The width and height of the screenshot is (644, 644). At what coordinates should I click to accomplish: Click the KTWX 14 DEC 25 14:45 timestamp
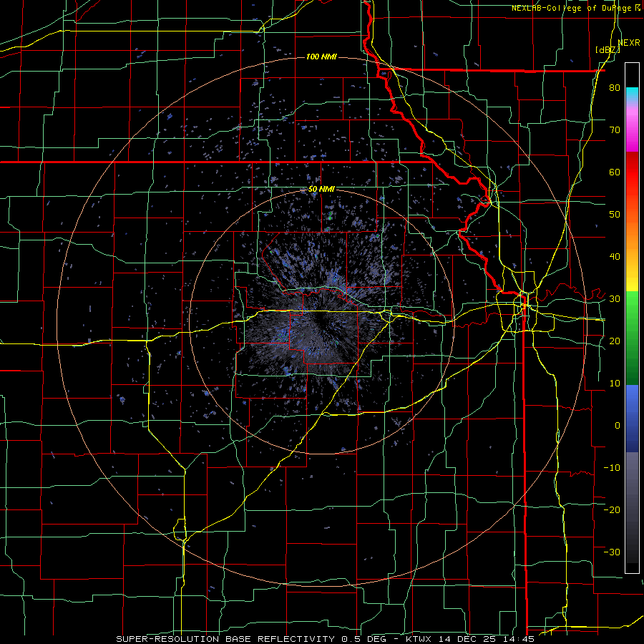(470, 639)
